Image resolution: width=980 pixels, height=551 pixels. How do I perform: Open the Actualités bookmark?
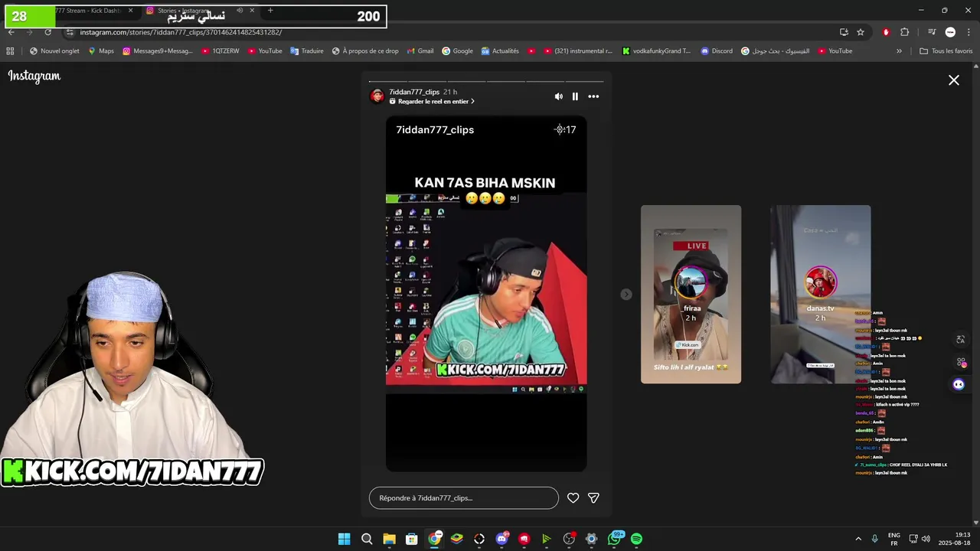tap(500, 51)
